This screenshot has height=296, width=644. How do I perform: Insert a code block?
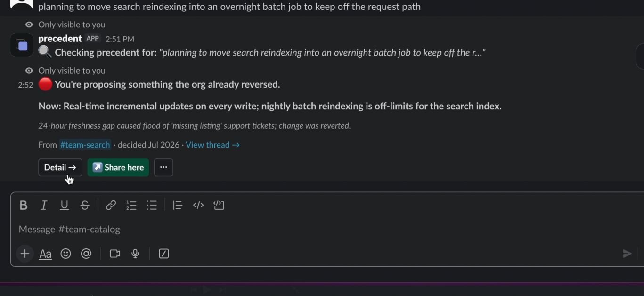(x=219, y=205)
